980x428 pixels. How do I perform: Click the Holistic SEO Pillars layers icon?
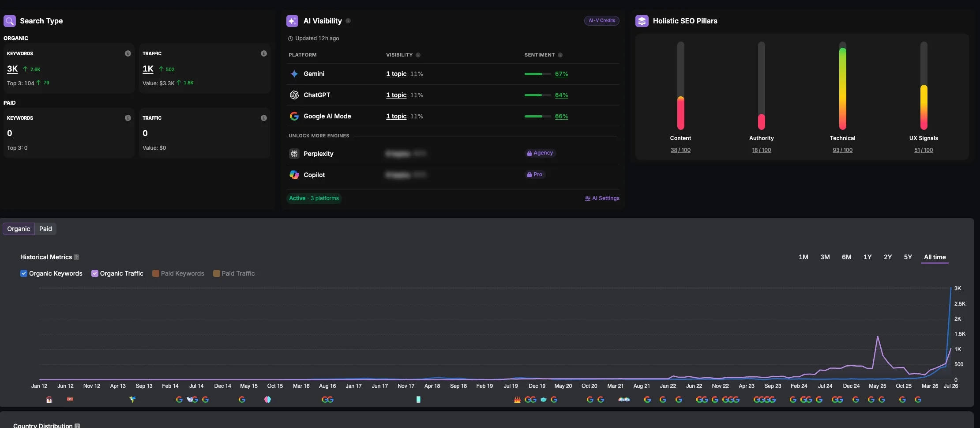point(642,21)
